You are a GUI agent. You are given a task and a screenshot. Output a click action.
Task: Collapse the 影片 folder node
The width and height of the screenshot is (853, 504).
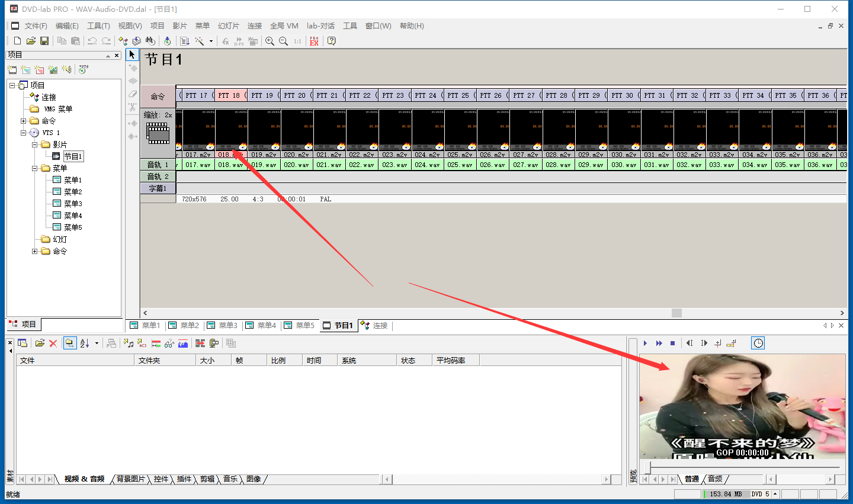coord(35,145)
